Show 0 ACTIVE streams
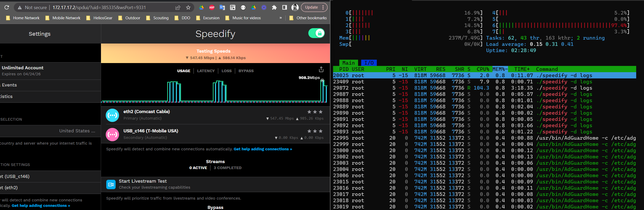Viewport: 644px width, 210px height. 198,168
